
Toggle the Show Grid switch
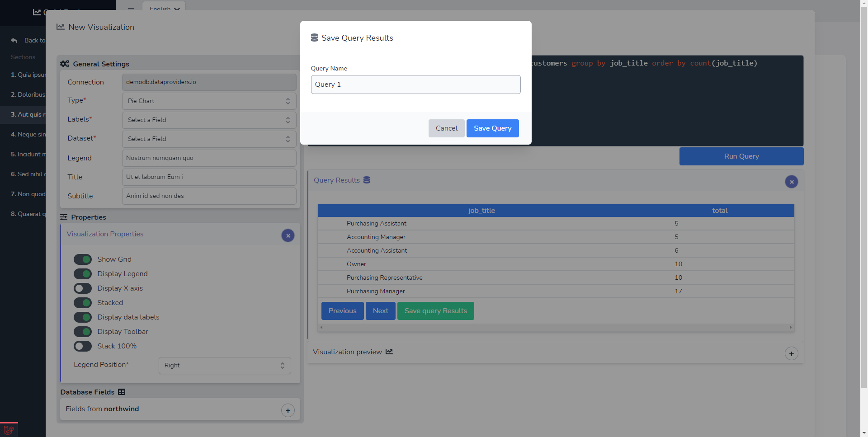point(83,259)
